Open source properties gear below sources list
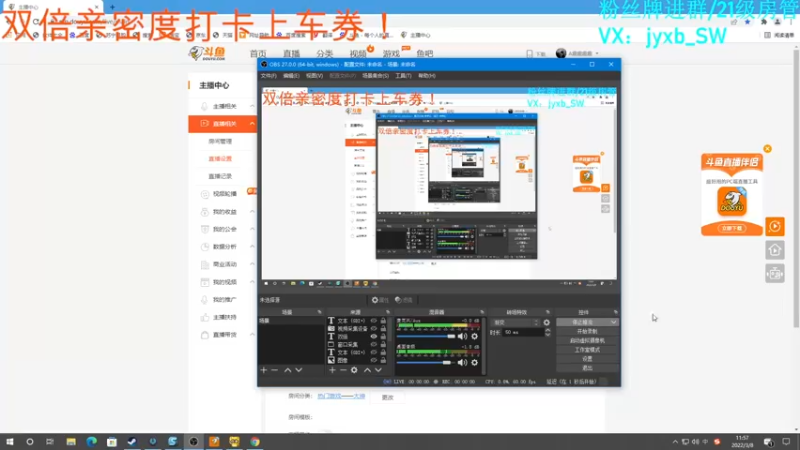Screen dimensions: 800x450 point(354,370)
